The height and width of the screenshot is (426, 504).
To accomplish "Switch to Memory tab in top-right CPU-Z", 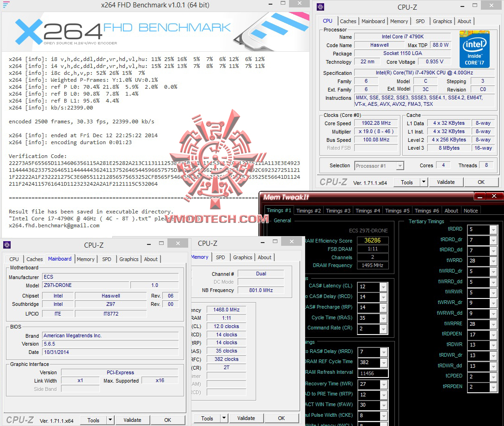I will point(399,21).
